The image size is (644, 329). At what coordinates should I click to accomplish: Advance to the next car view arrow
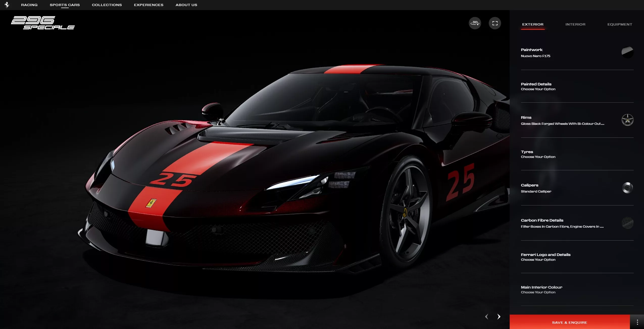pyautogui.click(x=499, y=316)
